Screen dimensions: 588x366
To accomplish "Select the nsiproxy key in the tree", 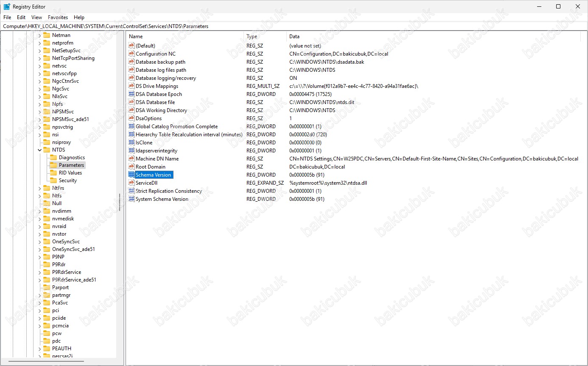I will tap(62, 142).
